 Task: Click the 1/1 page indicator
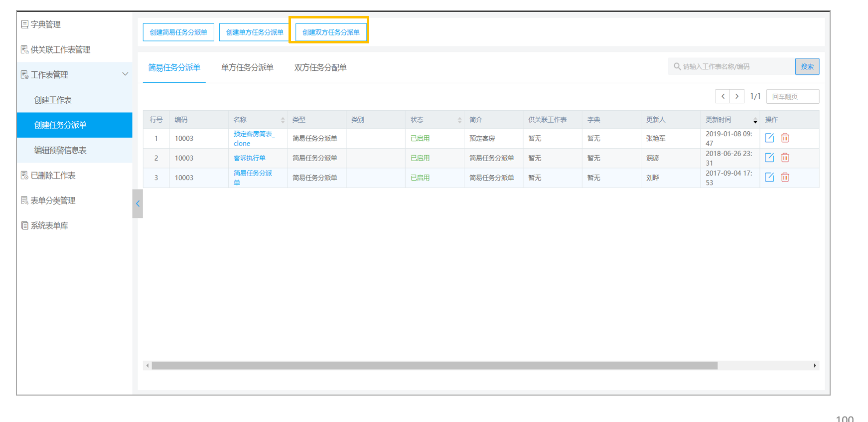[x=755, y=96]
